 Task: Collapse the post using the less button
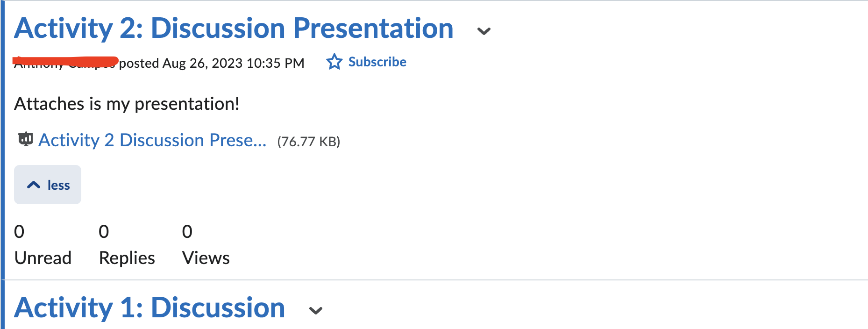coord(48,185)
